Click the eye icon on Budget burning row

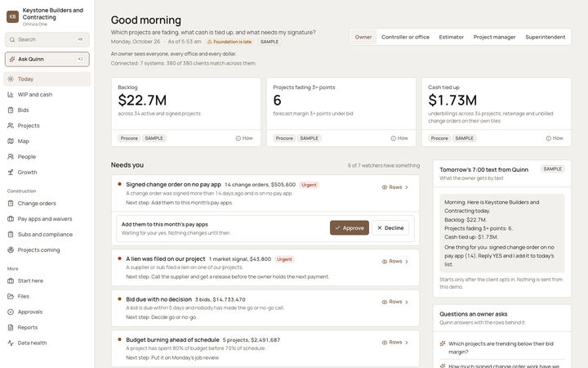(x=384, y=343)
